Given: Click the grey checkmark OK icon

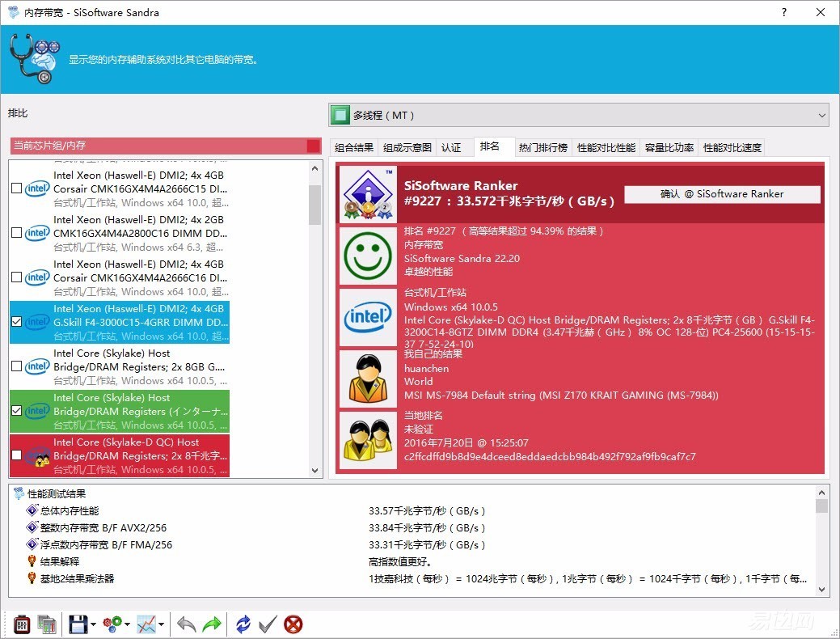Looking at the screenshot, I should [268, 624].
